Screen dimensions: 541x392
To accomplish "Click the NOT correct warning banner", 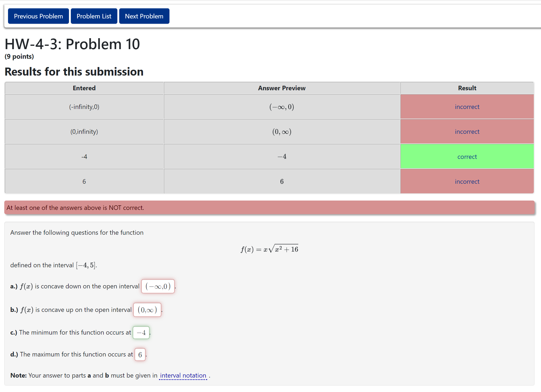I will click(x=269, y=208).
